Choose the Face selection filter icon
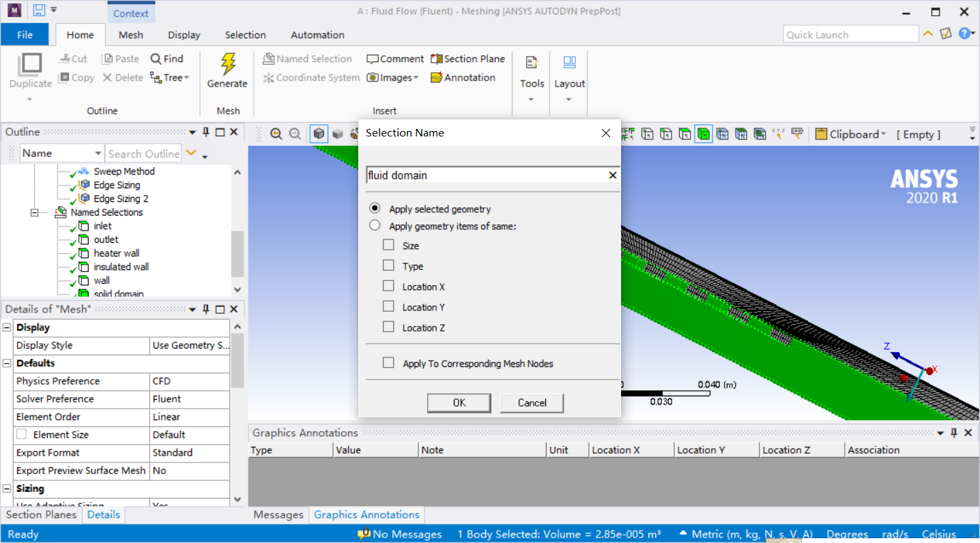Image resolution: width=980 pixels, height=543 pixels. [x=685, y=134]
